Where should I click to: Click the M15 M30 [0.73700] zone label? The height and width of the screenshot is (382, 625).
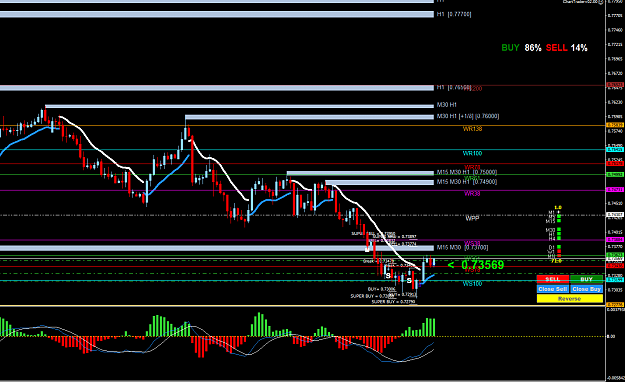point(462,248)
